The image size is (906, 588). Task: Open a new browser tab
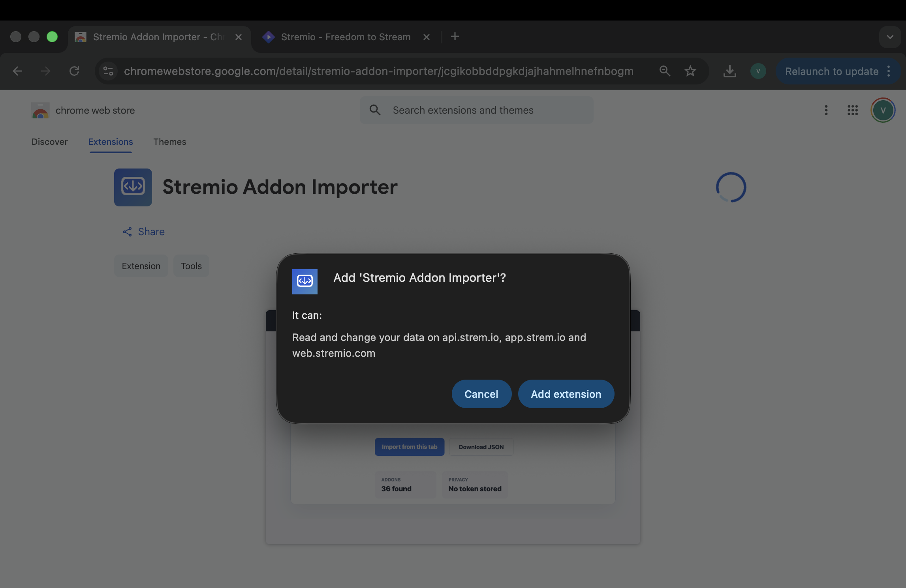click(455, 37)
